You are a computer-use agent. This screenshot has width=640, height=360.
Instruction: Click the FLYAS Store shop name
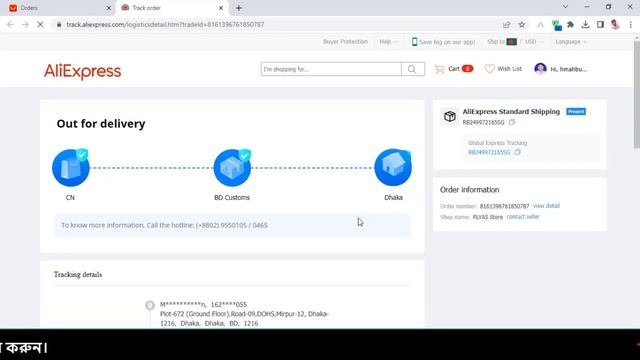[488, 217]
